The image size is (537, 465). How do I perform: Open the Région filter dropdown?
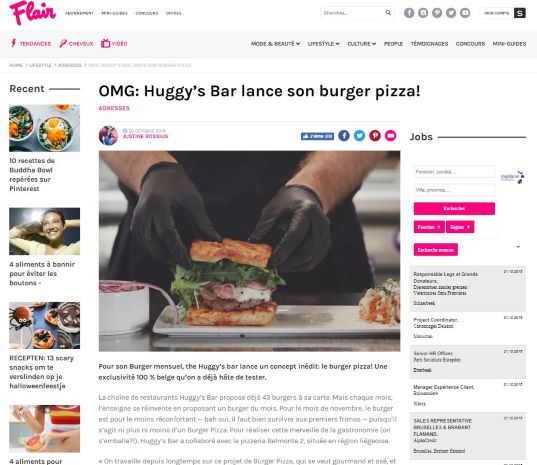460,227
